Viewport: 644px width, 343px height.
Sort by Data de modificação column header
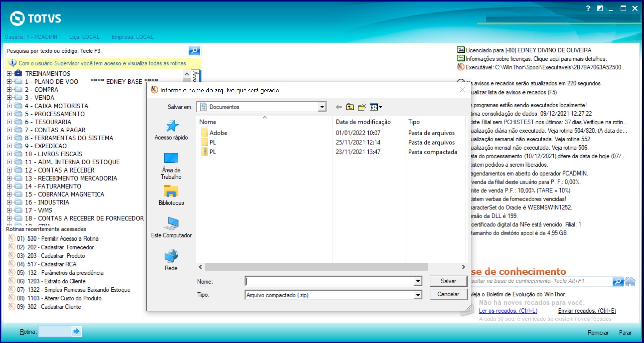(x=369, y=122)
